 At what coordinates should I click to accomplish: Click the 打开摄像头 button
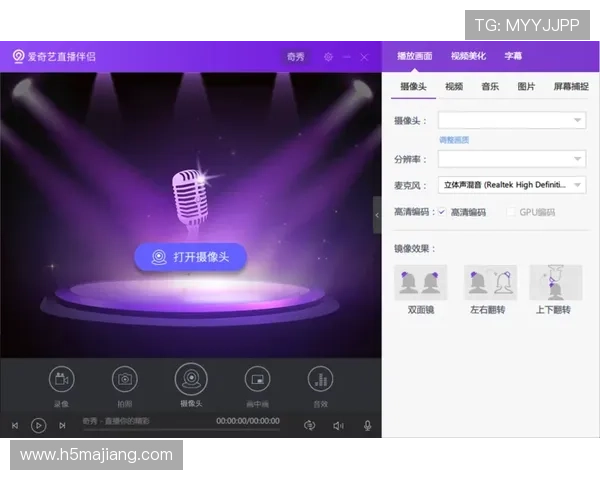(x=191, y=257)
